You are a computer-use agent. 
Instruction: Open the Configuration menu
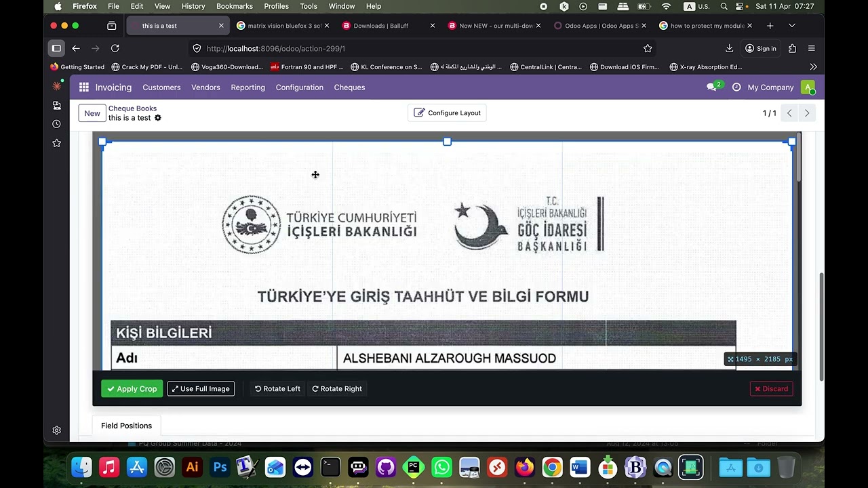tap(299, 87)
